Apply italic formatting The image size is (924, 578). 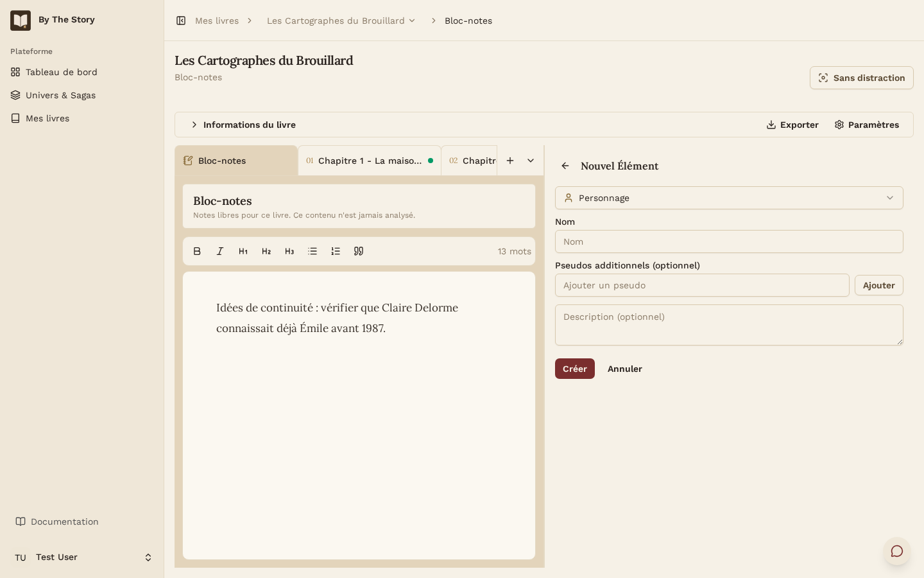point(220,251)
